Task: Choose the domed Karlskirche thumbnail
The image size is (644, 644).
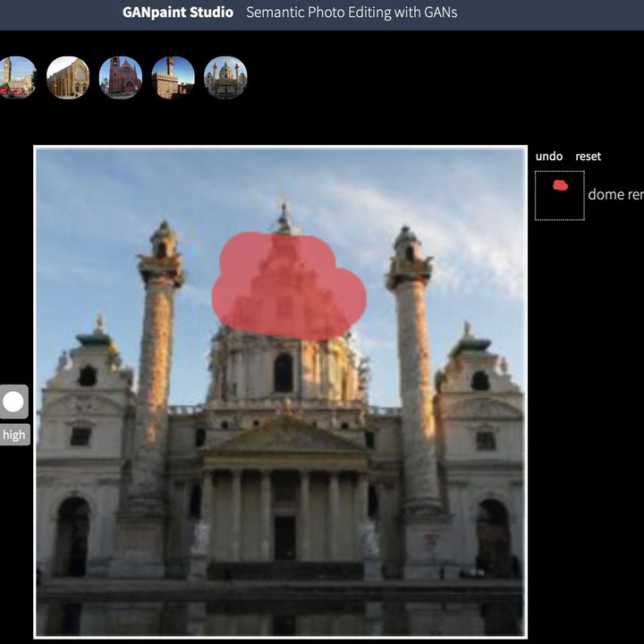Action: coord(225,78)
